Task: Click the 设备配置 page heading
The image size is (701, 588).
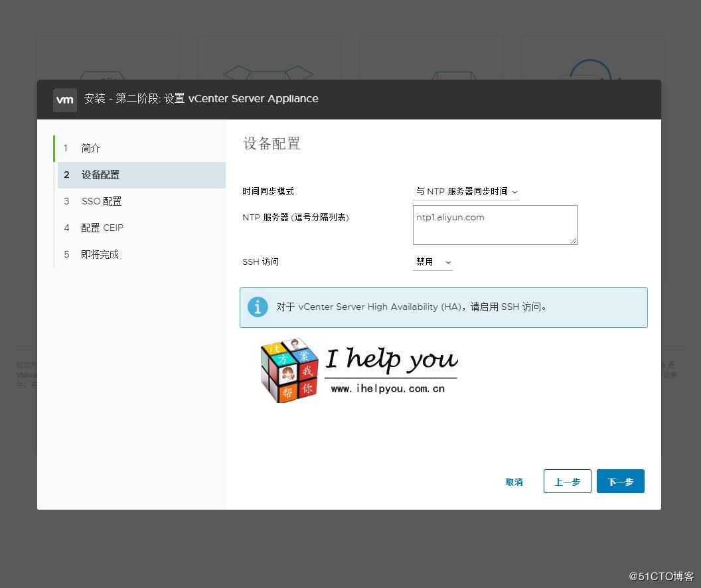Action: coord(272,144)
